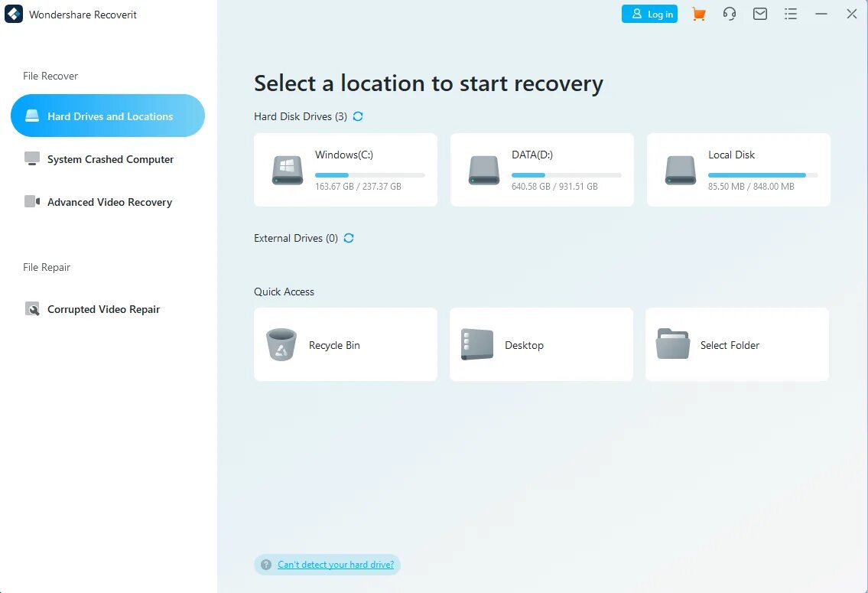Click the File Repair section label
This screenshot has height=593, width=868.
coord(47,268)
